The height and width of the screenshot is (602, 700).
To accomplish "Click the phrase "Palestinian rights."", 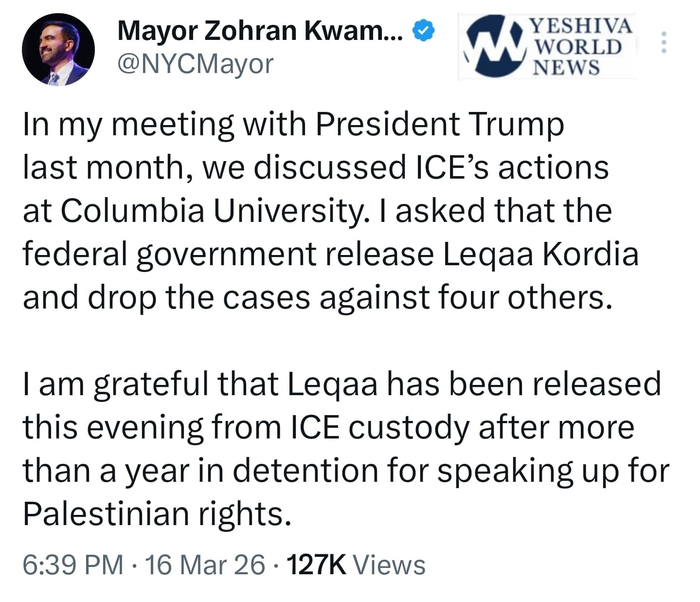I will pyautogui.click(x=157, y=514).
